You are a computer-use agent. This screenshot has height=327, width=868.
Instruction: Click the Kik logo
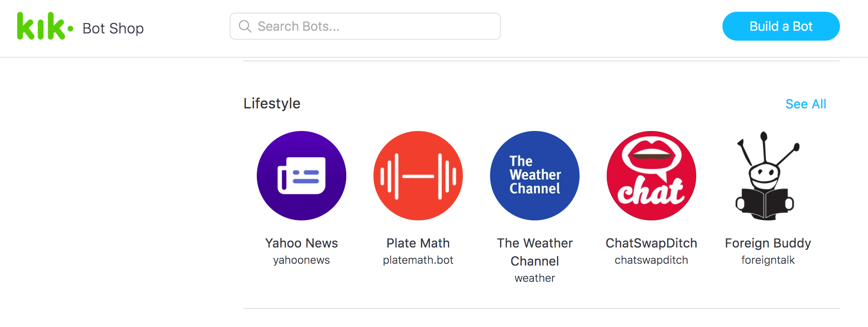[x=45, y=26]
